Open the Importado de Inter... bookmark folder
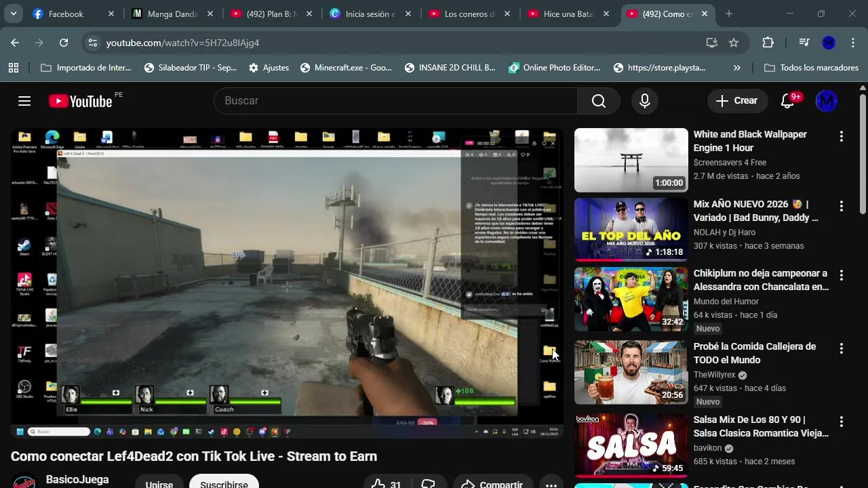868x488 pixels. [86, 68]
